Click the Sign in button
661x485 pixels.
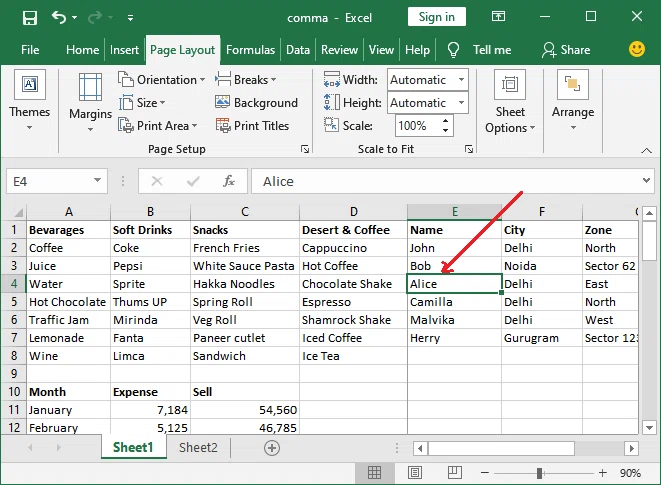[437, 17]
